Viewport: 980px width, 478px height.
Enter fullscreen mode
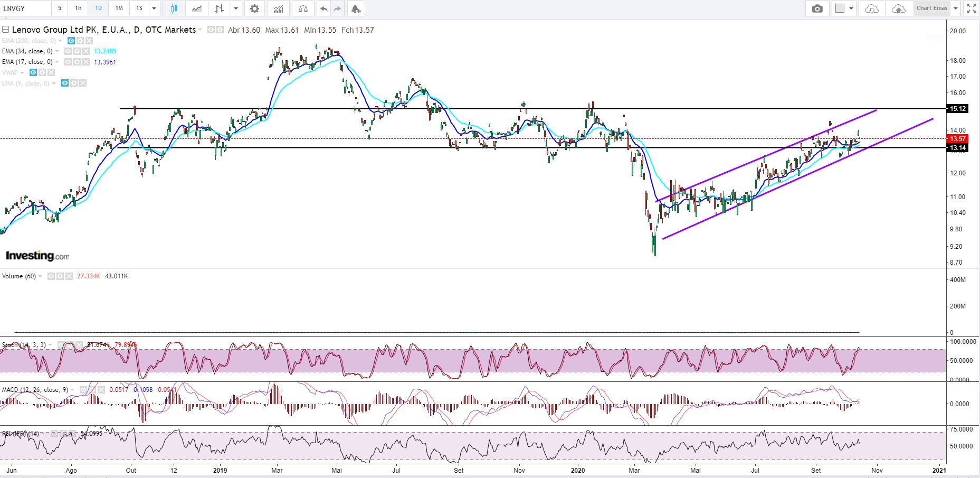click(x=971, y=8)
